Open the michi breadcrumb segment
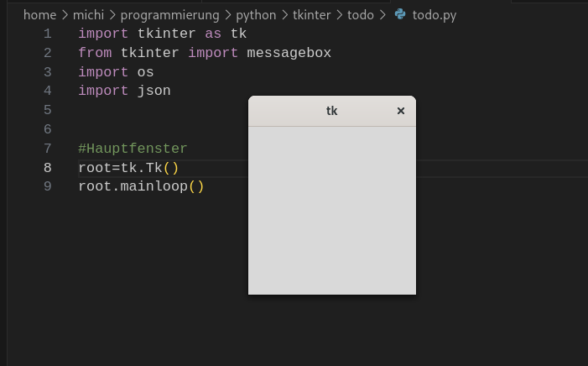 coord(88,15)
